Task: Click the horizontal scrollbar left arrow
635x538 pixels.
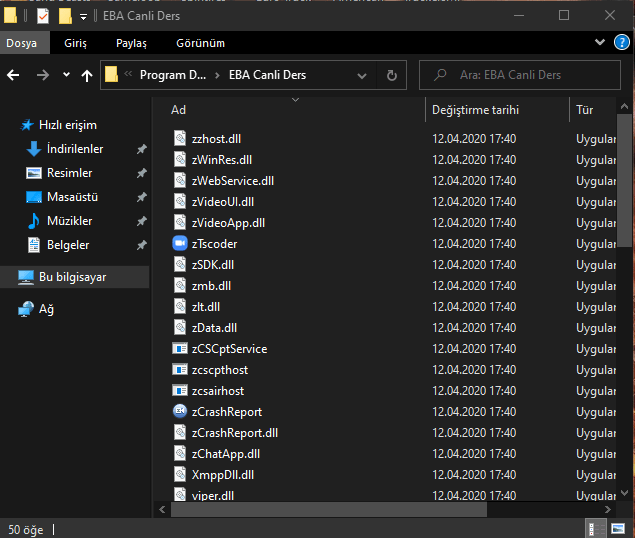Action: pos(162,510)
